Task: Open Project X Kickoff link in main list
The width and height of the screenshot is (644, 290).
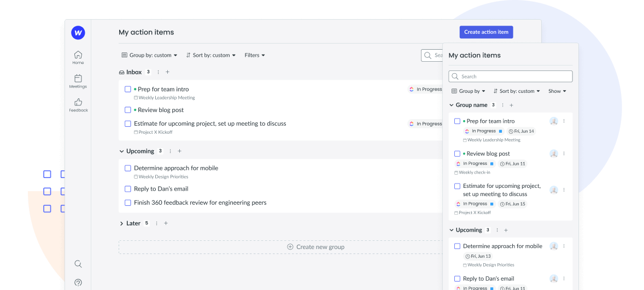Action: 153,133
